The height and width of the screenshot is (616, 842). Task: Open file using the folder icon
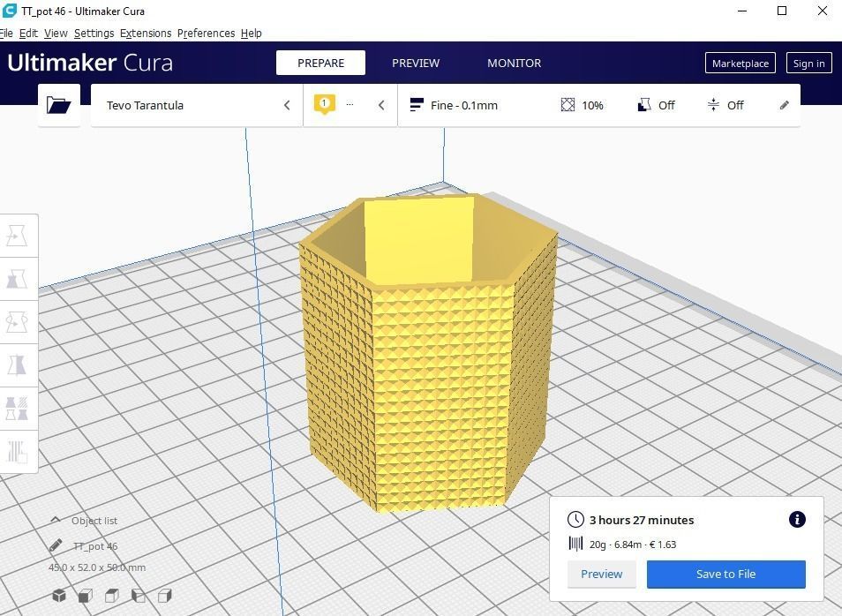(x=58, y=105)
